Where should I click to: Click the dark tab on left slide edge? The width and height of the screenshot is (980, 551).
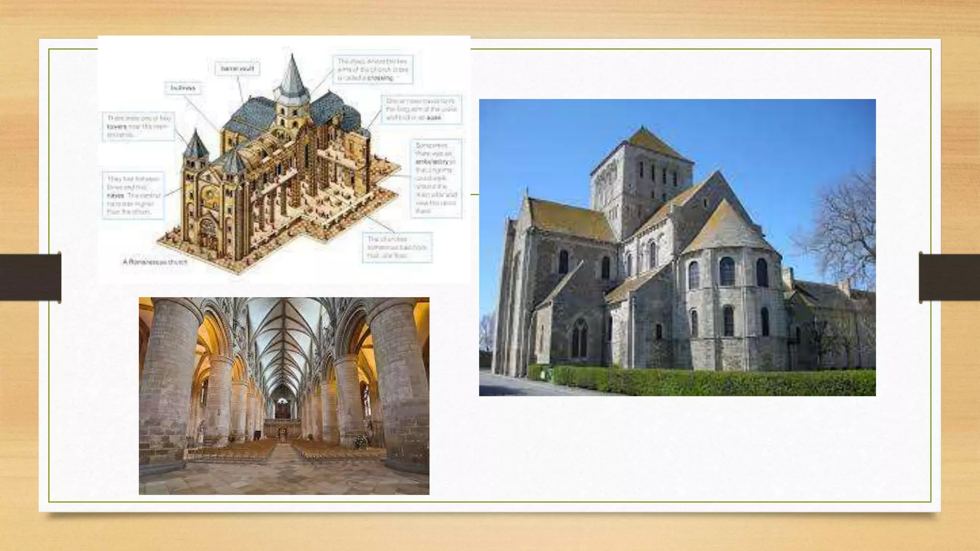point(30,277)
